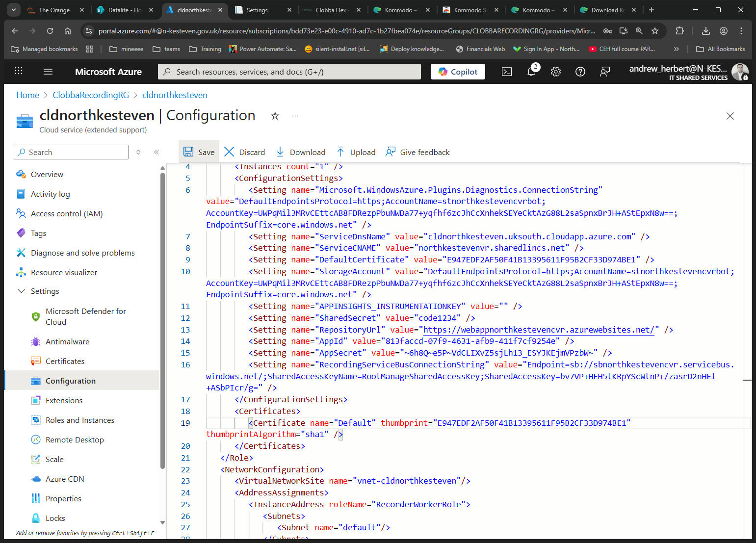Download the configuration file
The image size is (756, 543).
tap(301, 152)
